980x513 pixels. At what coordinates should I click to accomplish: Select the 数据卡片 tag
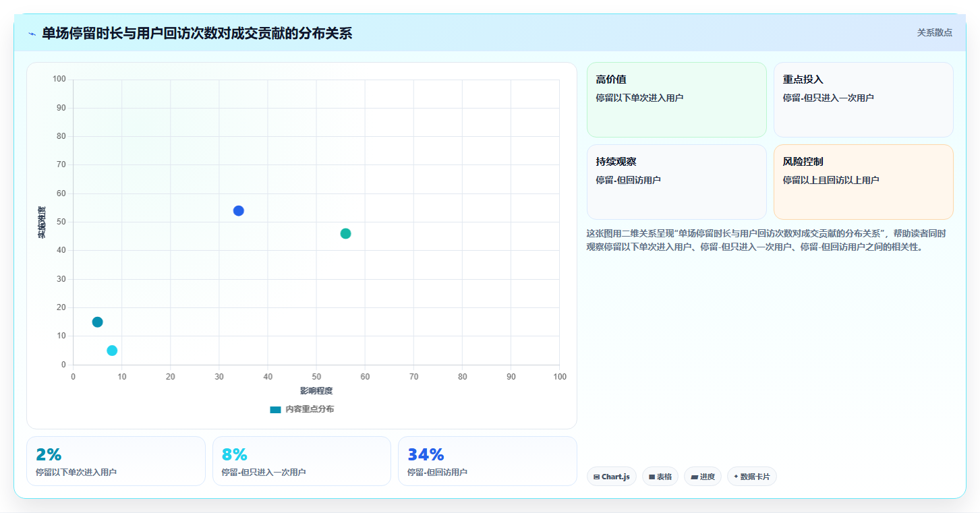(751, 477)
